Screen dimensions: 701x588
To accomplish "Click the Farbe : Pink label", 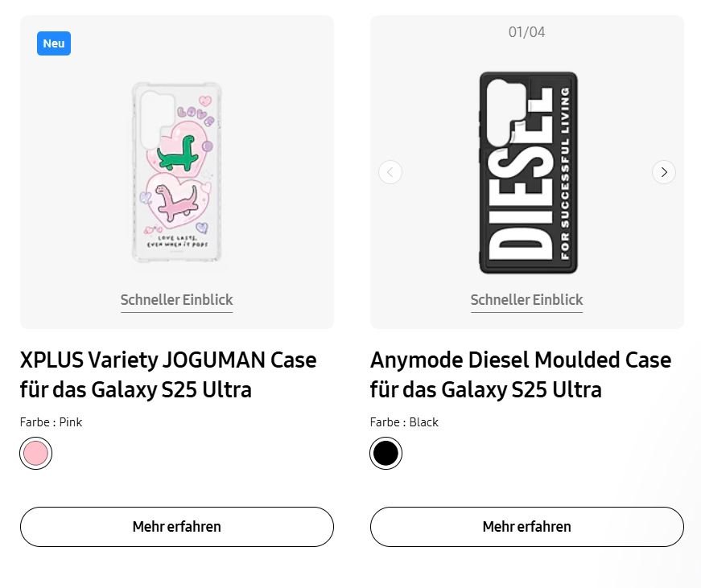I will [51, 422].
